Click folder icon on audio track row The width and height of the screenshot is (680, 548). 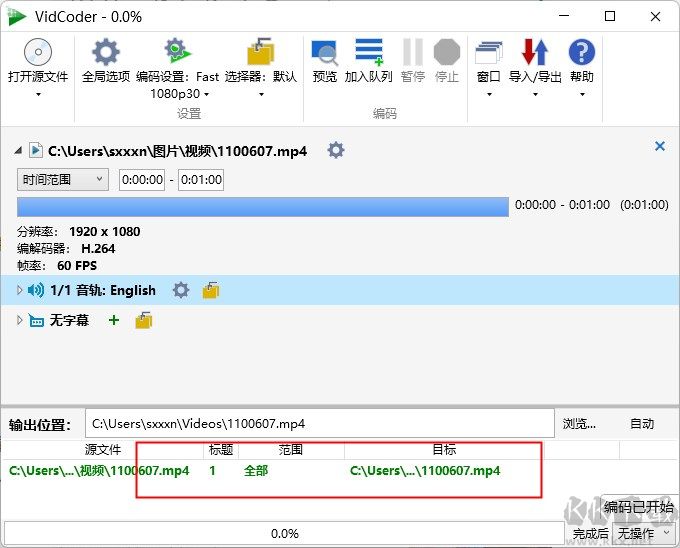(x=211, y=290)
